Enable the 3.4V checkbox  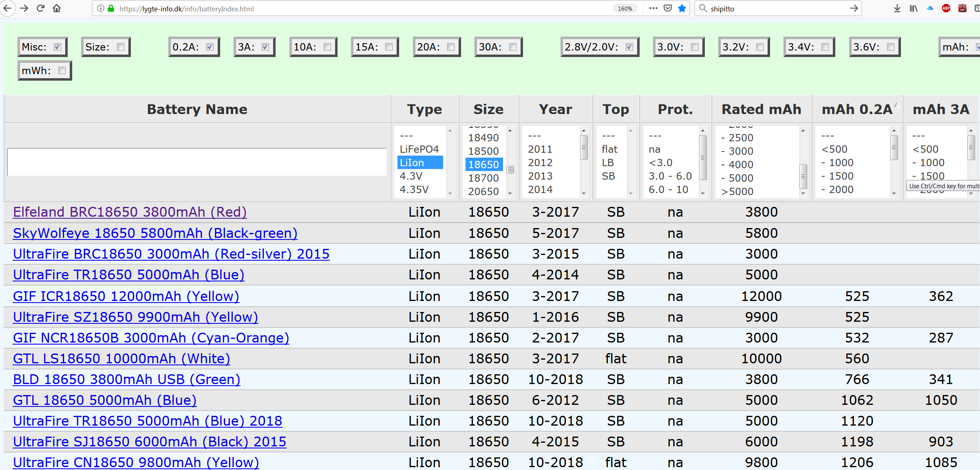[x=825, y=47]
